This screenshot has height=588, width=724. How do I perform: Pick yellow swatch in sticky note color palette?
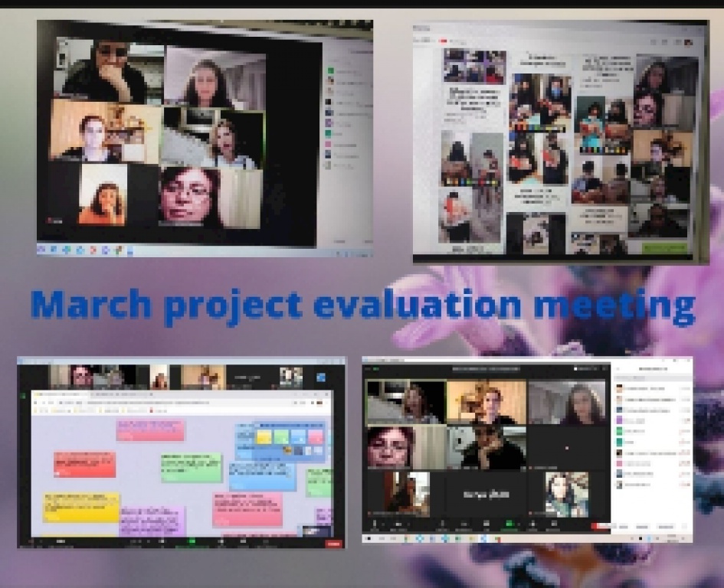click(x=264, y=437)
